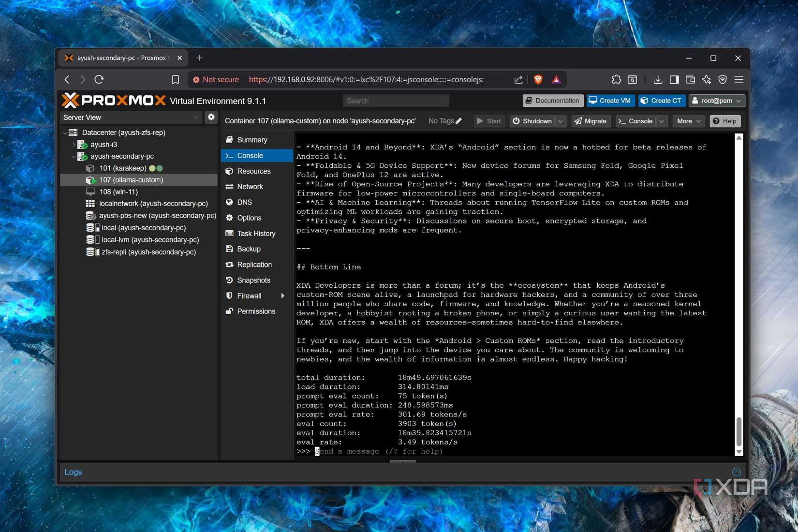This screenshot has height=532, width=798.
Task: Click the Migrate button
Action: [590, 121]
